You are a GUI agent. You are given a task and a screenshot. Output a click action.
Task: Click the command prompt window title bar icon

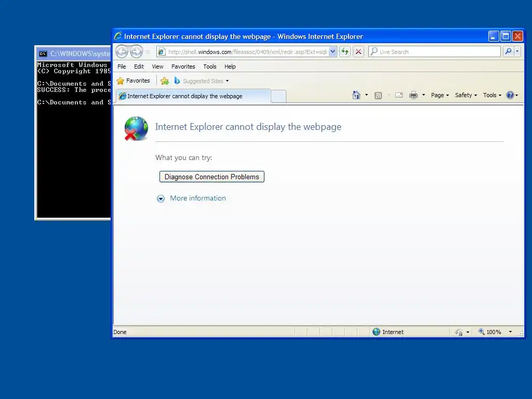pos(43,54)
